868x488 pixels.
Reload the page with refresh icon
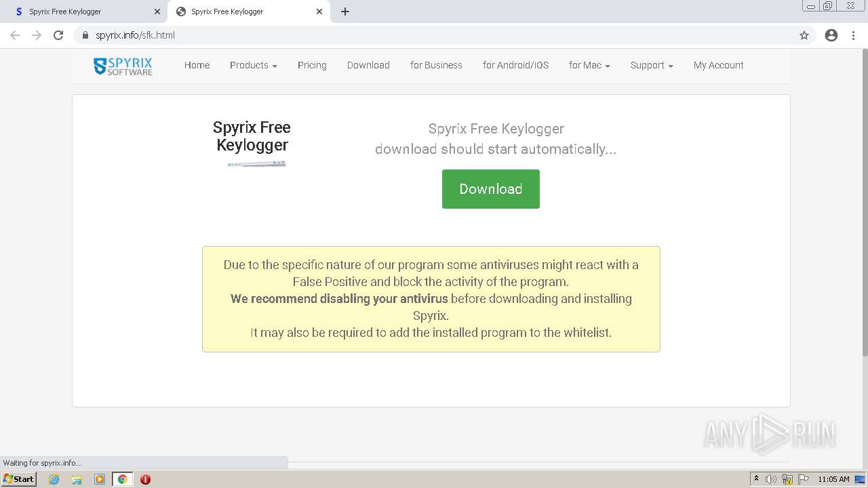point(58,35)
